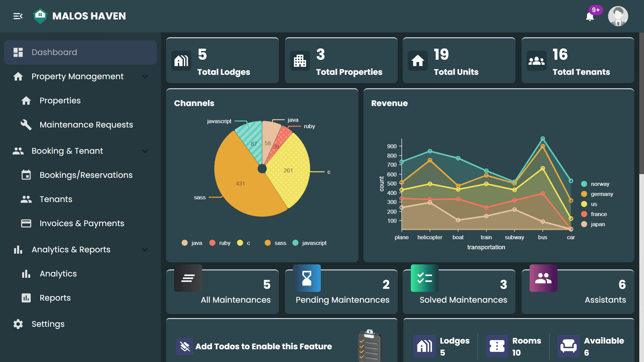Click the Malos Haven house logo
This screenshot has width=644, height=362.
click(40, 16)
